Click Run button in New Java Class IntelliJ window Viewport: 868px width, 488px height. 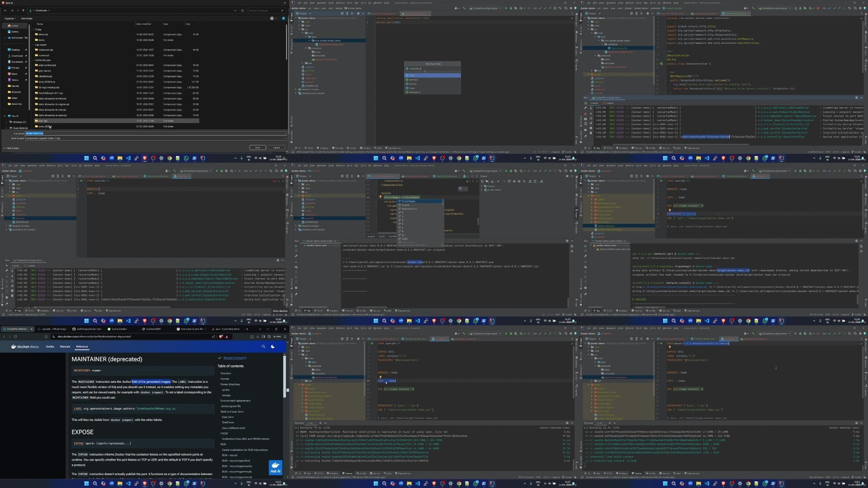coord(506,8)
